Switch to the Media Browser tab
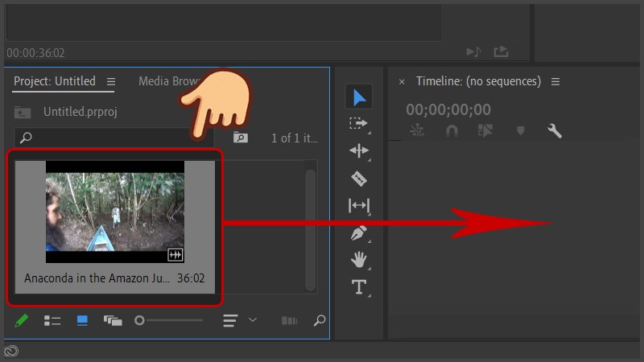 click(168, 81)
